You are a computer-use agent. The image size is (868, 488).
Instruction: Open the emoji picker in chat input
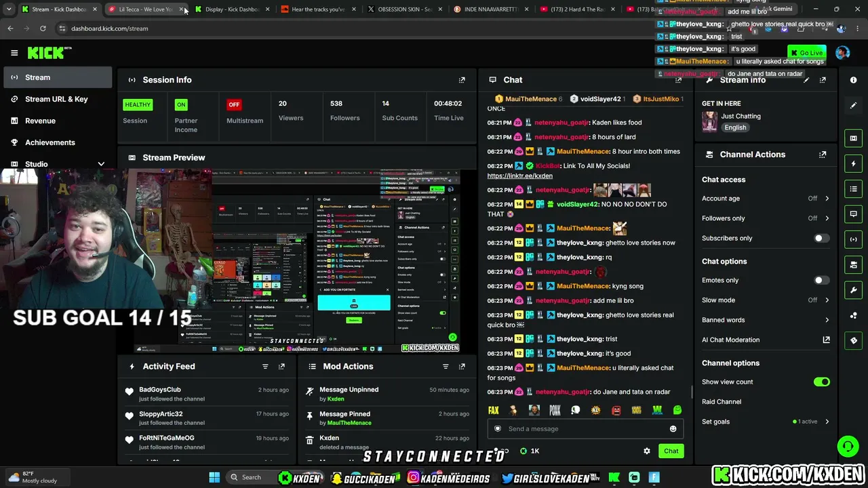673,429
